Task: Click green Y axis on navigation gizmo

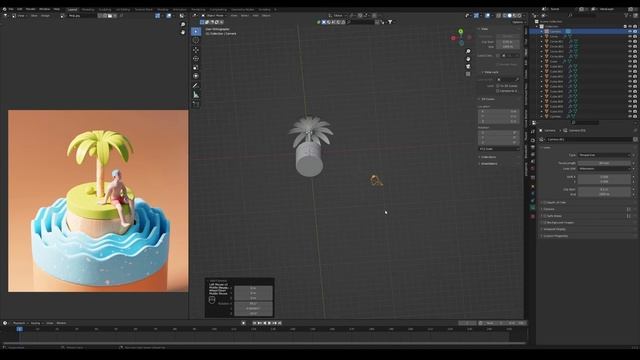Action: pos(460,31)
